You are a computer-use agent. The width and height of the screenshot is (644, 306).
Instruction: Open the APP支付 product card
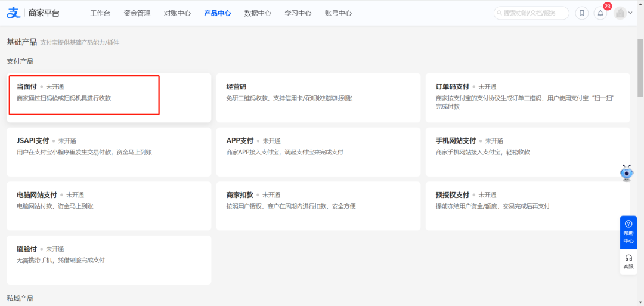coord(318,152)
